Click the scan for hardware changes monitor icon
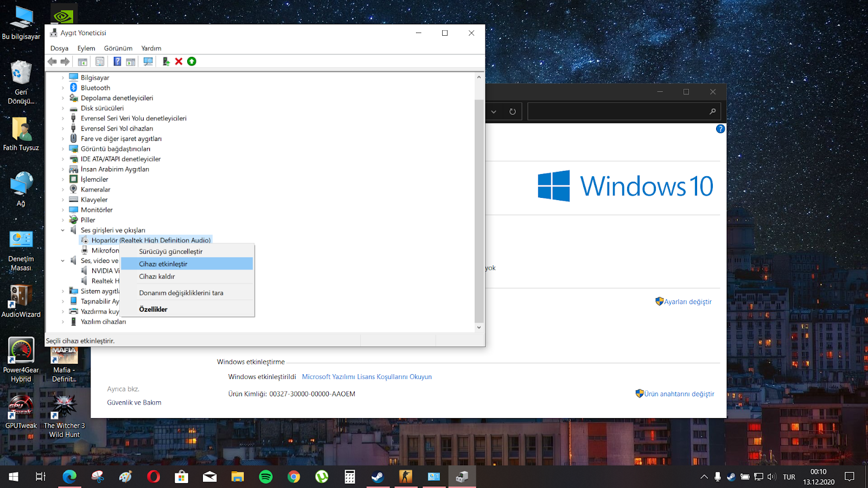The width and height of the screenshot is (868, 488). [148, 62]
